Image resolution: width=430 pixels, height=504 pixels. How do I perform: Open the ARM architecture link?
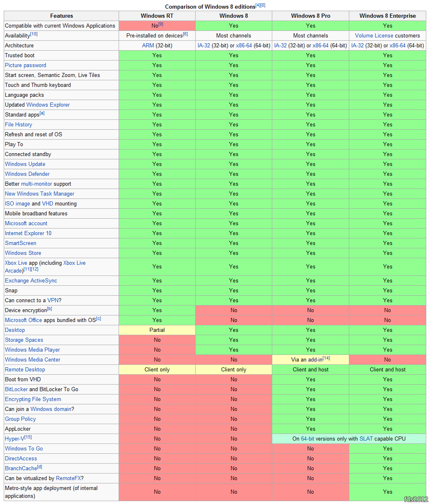click(x=148, y=45)
